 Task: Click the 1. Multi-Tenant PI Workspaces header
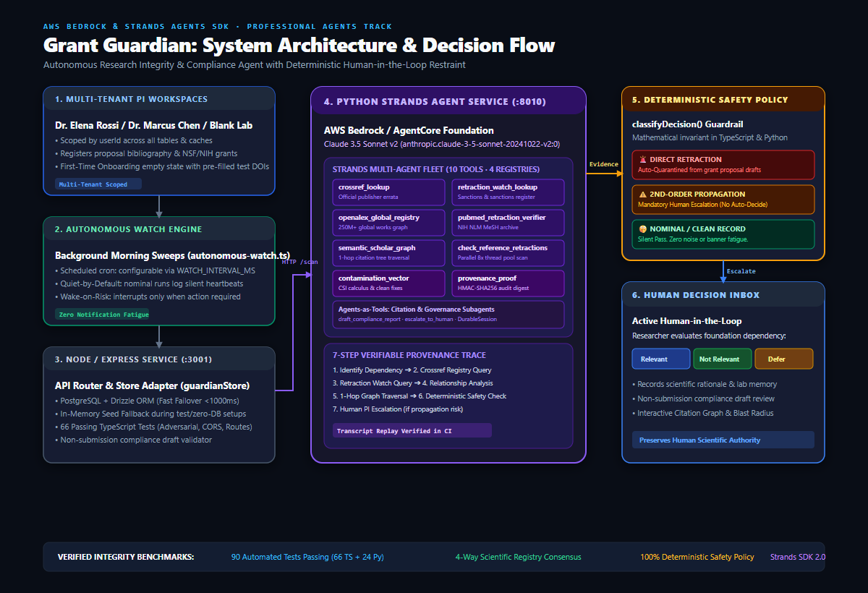click(159, 99)
